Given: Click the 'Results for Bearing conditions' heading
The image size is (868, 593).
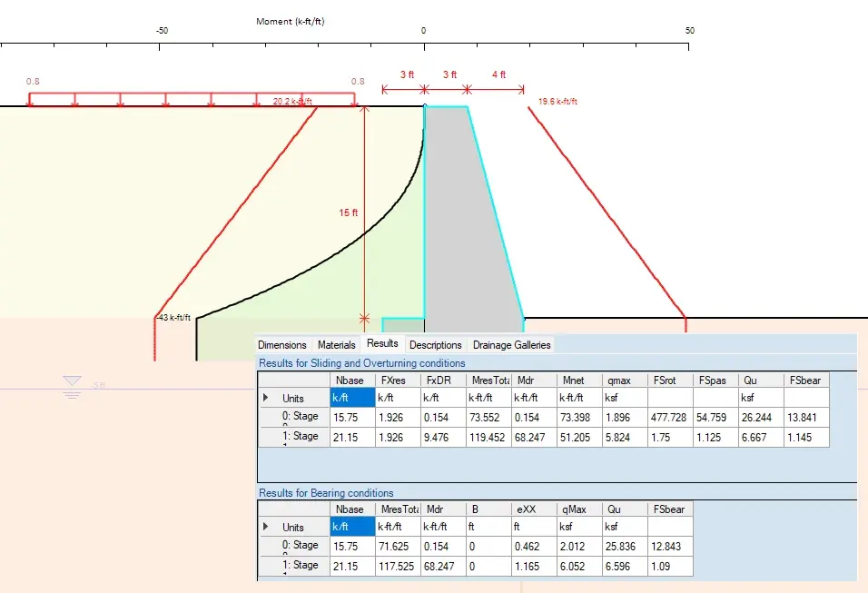Looking at the screenshot, I should pyautogui.click(x=326, y=493).
